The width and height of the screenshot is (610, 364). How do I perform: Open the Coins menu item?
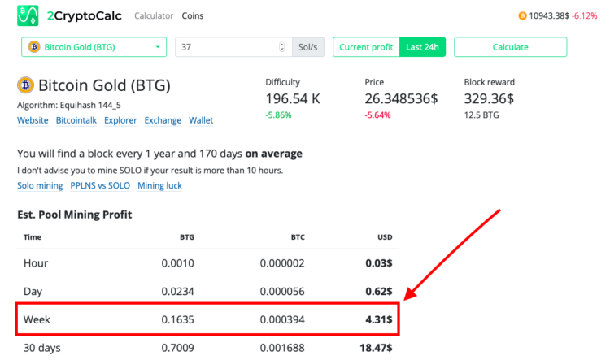[x=193, y=16]
